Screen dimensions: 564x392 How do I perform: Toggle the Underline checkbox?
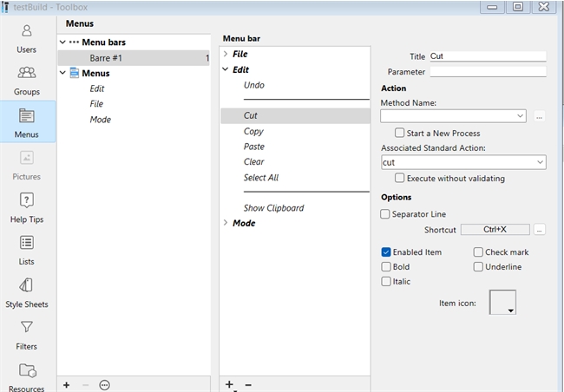(478, 267)
